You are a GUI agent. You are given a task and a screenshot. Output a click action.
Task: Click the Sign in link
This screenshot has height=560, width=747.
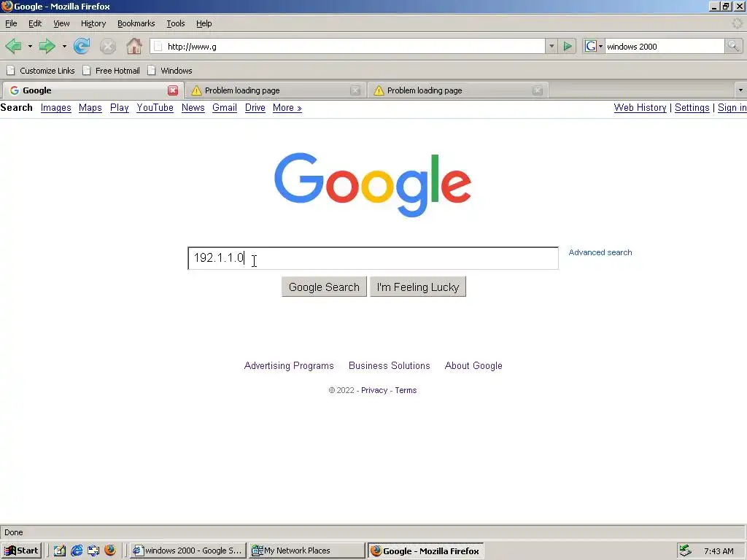click(732, 108)
